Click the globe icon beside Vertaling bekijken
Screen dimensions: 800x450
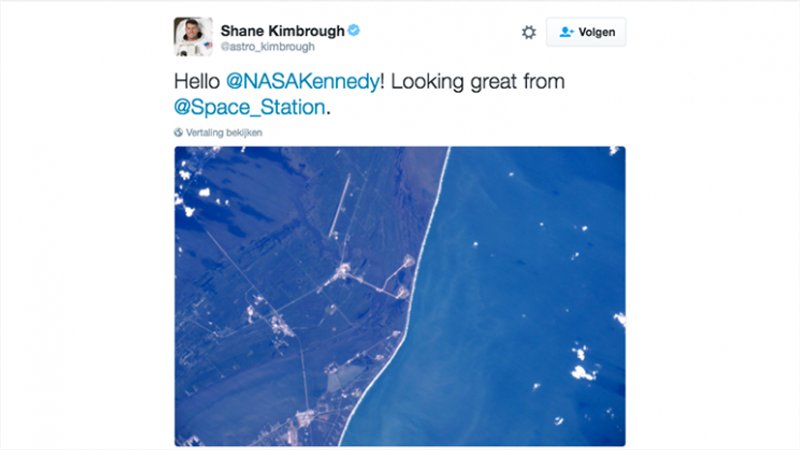coord(178,133)
